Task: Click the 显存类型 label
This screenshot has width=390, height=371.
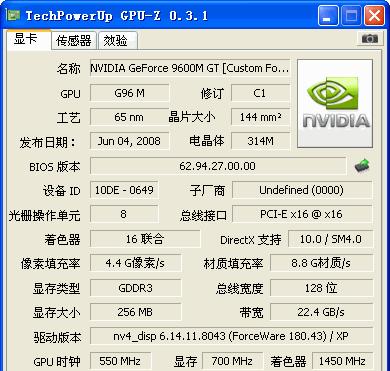Action: 57,289
